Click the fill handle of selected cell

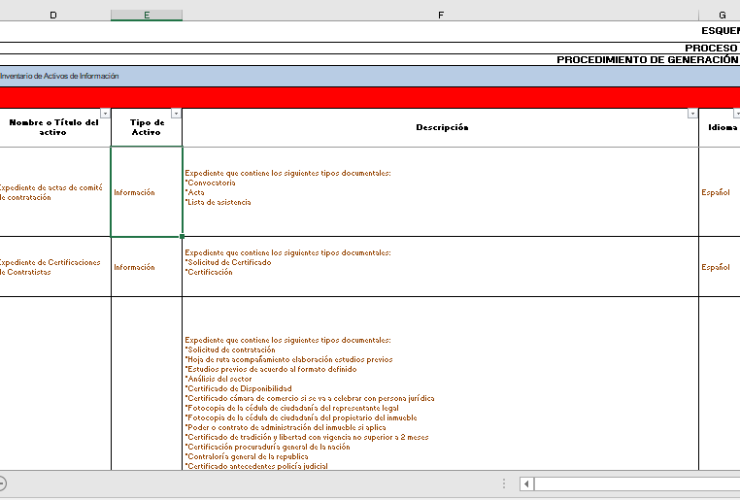point(182,237)
